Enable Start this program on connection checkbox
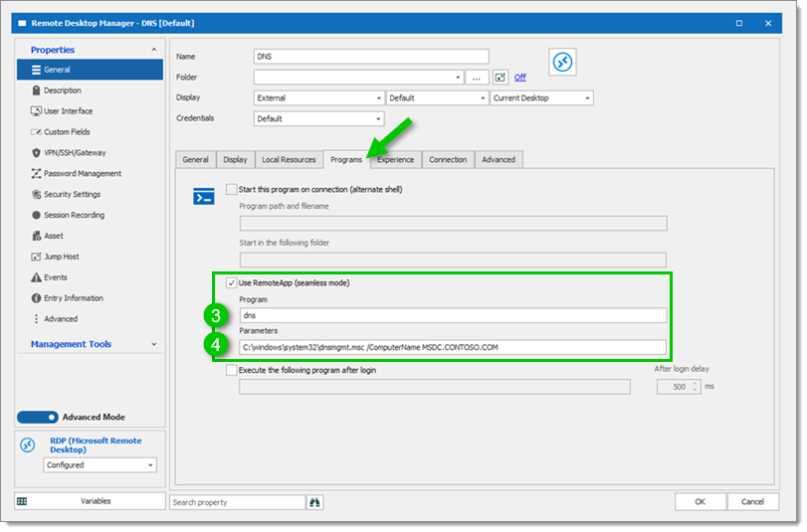This screenshot has width=807, height=532. coord(232,189)
